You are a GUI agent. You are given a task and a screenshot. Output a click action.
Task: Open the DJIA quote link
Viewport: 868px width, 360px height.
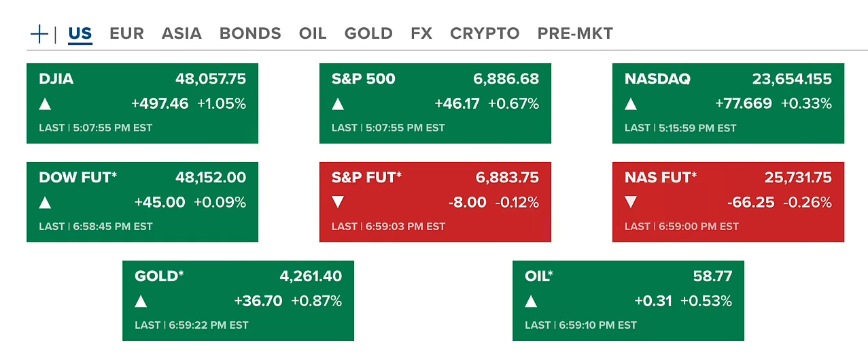pyautogui.click(x=56, y=79)
